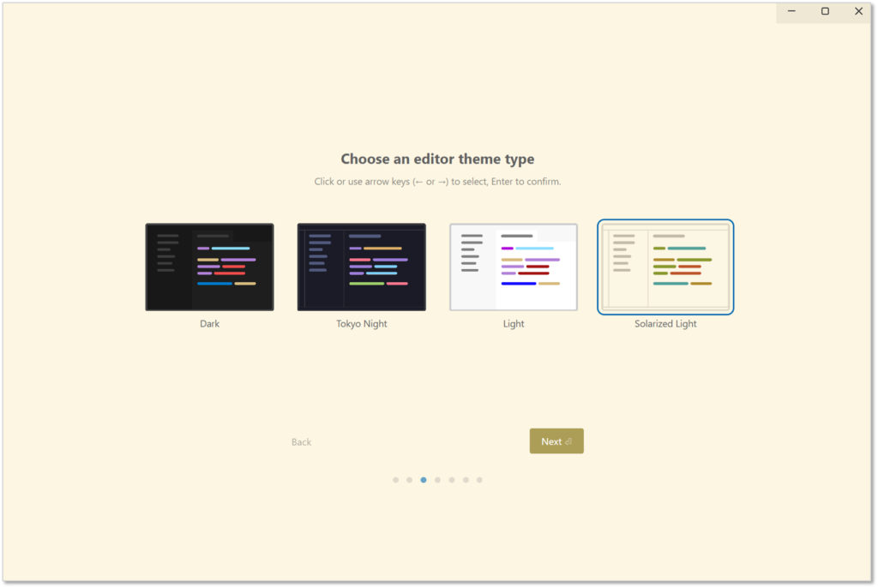This screenshot has height=588, width=878.
Task: Click the highlighted third pagination dot
Action: click(x=424, y=480)
